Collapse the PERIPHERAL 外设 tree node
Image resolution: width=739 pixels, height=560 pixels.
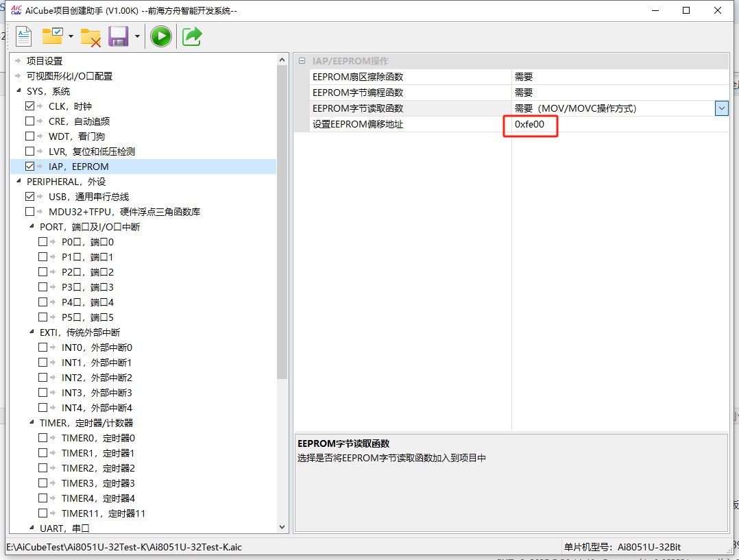click(19, 181)
